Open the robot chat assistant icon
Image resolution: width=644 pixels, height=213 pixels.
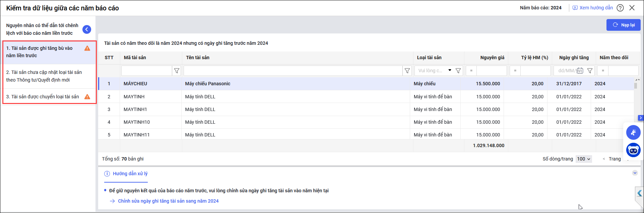633,150
